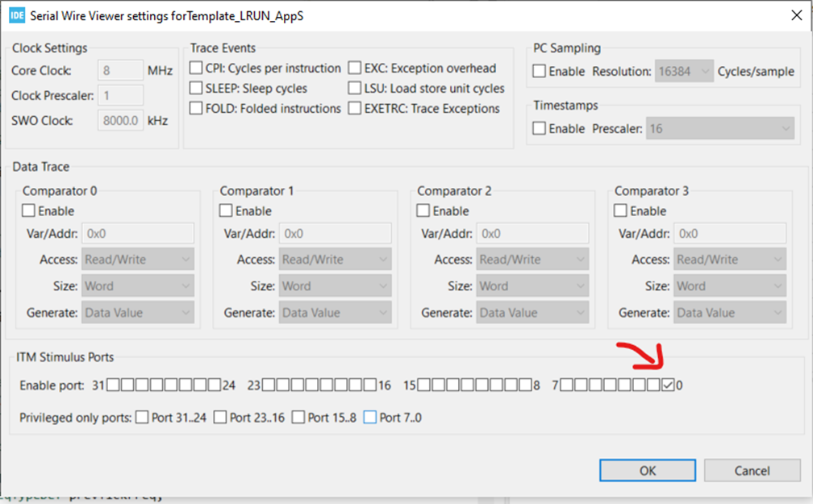The height and width of the screenshot is (504, 813).
Task: Open the PC Sampling Resolution dropdown
Action: (x=707, y=71)
